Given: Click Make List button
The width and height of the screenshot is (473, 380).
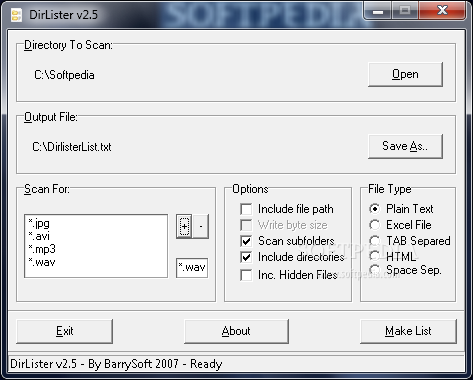Looking at the screenshot, I should click(x=408, y=331).
